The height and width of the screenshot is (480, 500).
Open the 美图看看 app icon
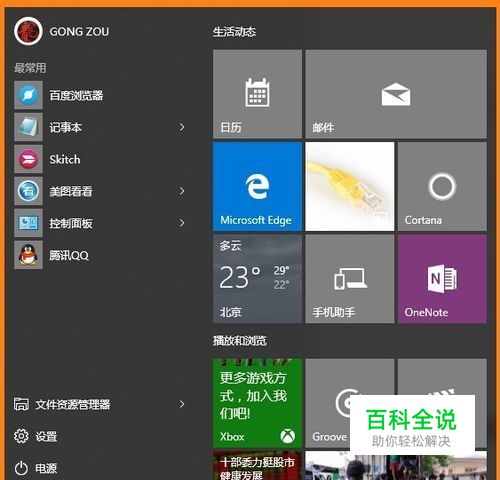(x=28, y=191)
